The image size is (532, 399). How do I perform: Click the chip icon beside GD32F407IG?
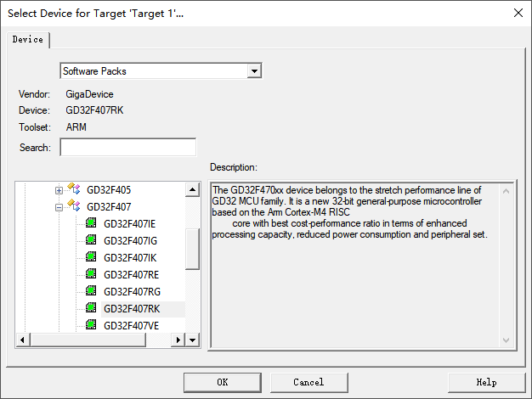click(91, 239)
